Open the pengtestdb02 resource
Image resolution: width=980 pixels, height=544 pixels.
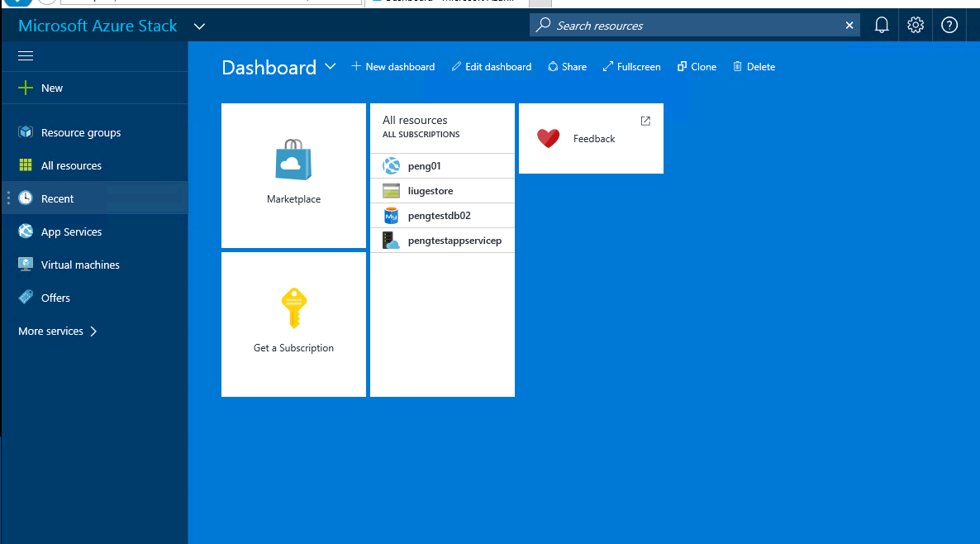(443, 216)
